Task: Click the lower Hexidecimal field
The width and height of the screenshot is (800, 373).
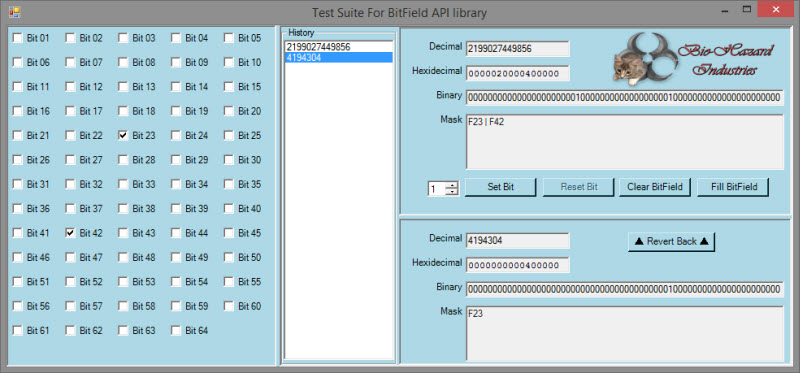Action: pos(517,265)
